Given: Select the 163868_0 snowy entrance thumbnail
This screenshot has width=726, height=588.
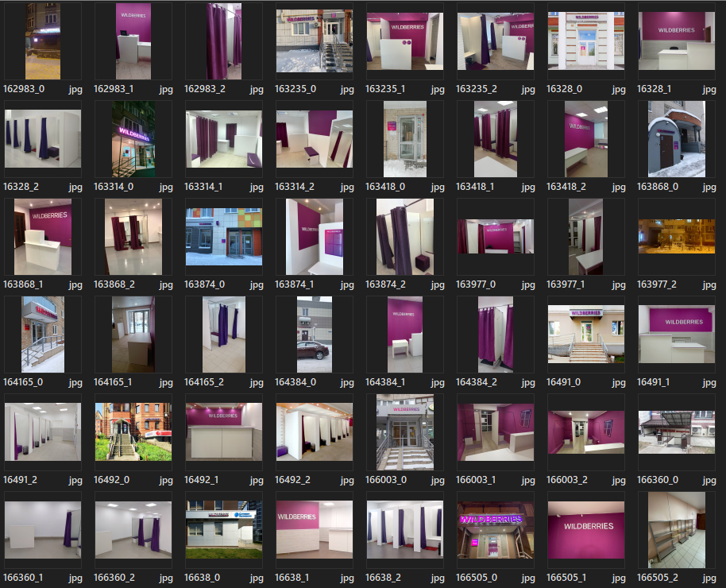Looking at the screenshot, I should 677,139.
